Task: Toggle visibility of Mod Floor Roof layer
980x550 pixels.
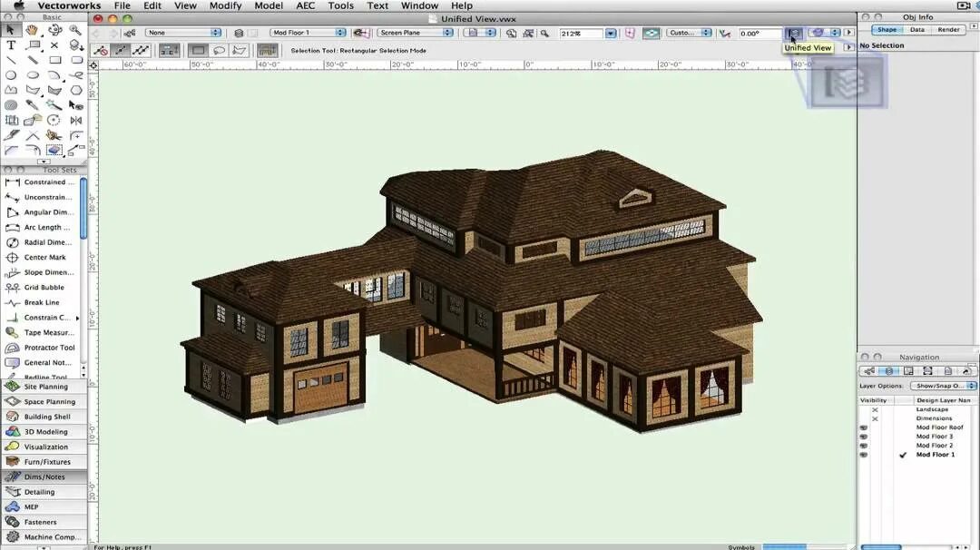Action: tap(864, 427)
